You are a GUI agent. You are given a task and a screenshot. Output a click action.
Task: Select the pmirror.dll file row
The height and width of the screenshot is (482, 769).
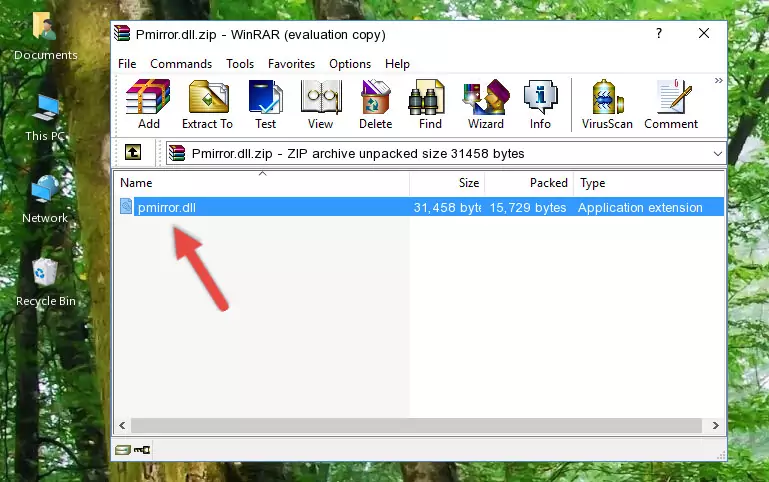[x=421, y=207]
